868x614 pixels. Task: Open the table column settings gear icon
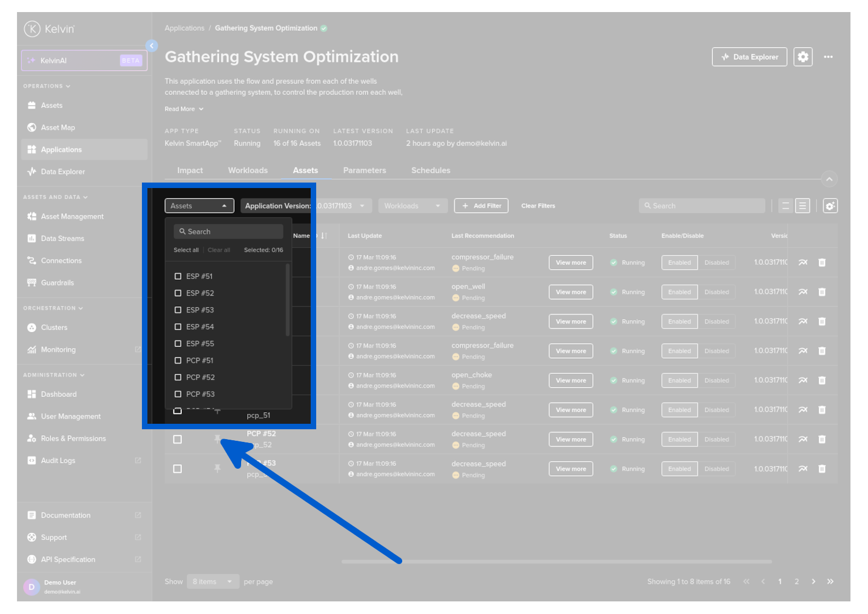830,206
